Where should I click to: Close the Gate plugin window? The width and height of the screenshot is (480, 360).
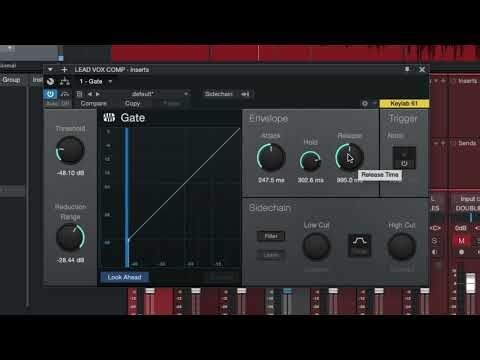(422, 69)
